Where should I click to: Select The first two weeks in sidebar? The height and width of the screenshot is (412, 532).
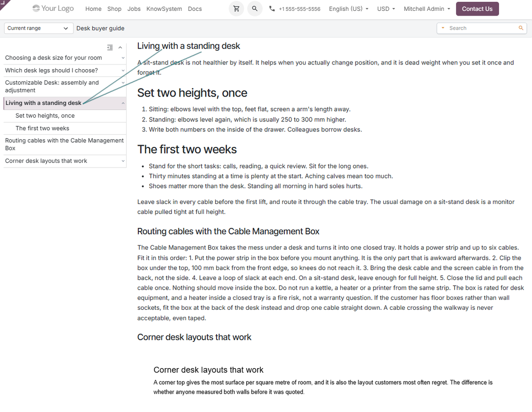[x=42, y=128]
